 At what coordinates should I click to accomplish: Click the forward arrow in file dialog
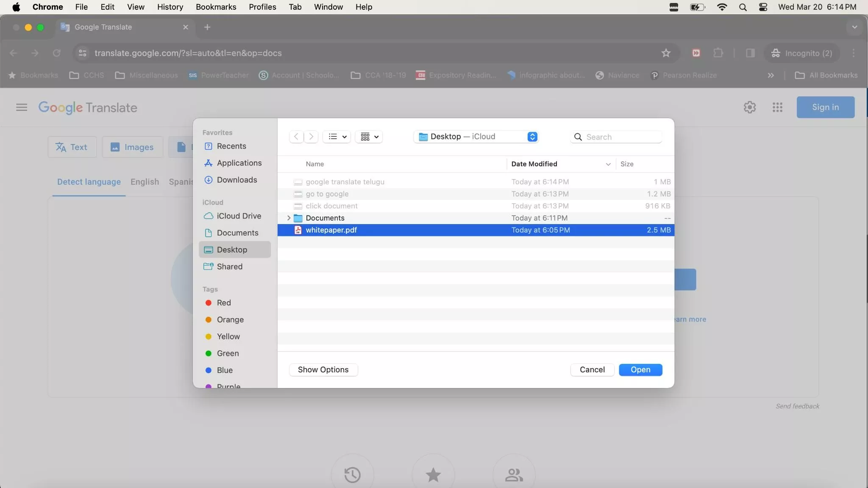[311, 136]
